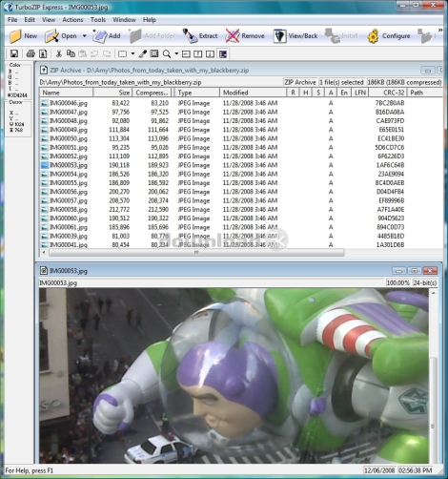The width and height of the screenshot is (448, 479).
Task: Open the Tools menu
Action: pyautogui.click(x=98, y=20)
